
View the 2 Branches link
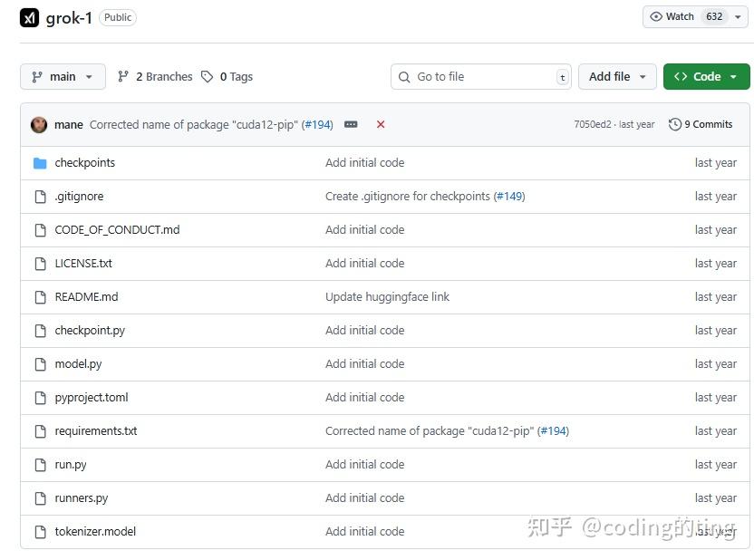click(164, 76)
